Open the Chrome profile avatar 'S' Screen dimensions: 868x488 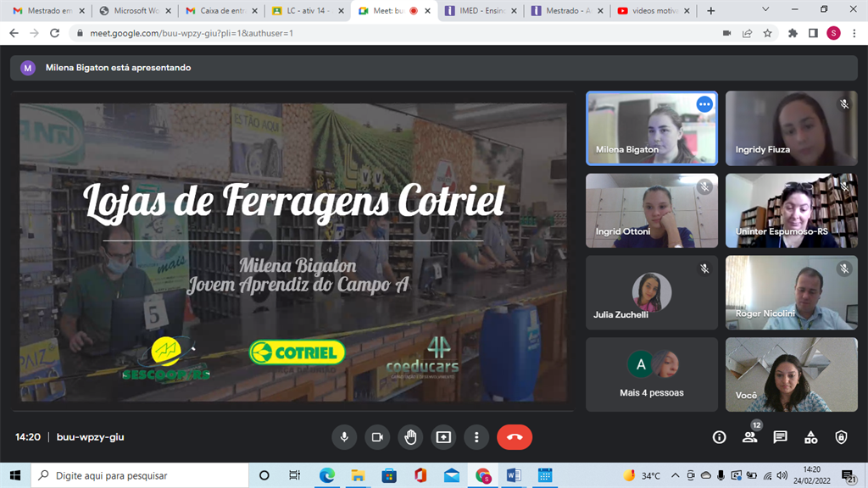point(834,33)
